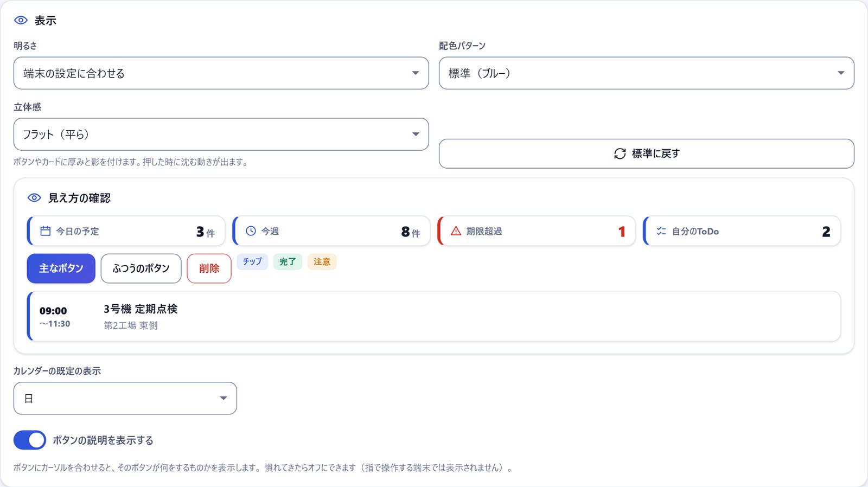Click the orange 注意 chip
The image size is (868, 487).
coord(322,262)
